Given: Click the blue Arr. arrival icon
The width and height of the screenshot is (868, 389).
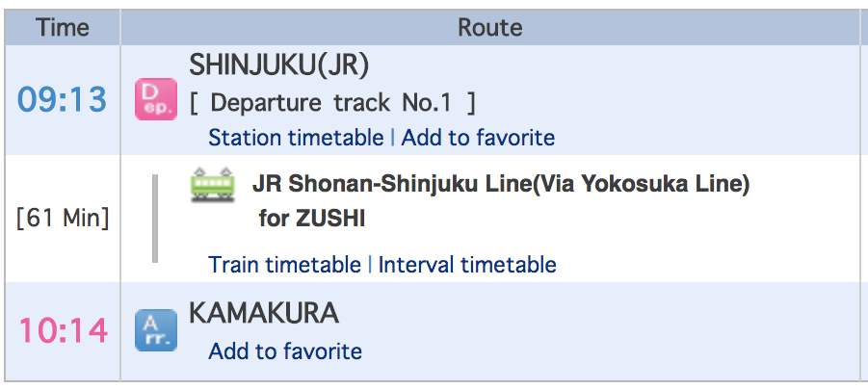Looking at the screenshot, I should click(x=156, y=330).
